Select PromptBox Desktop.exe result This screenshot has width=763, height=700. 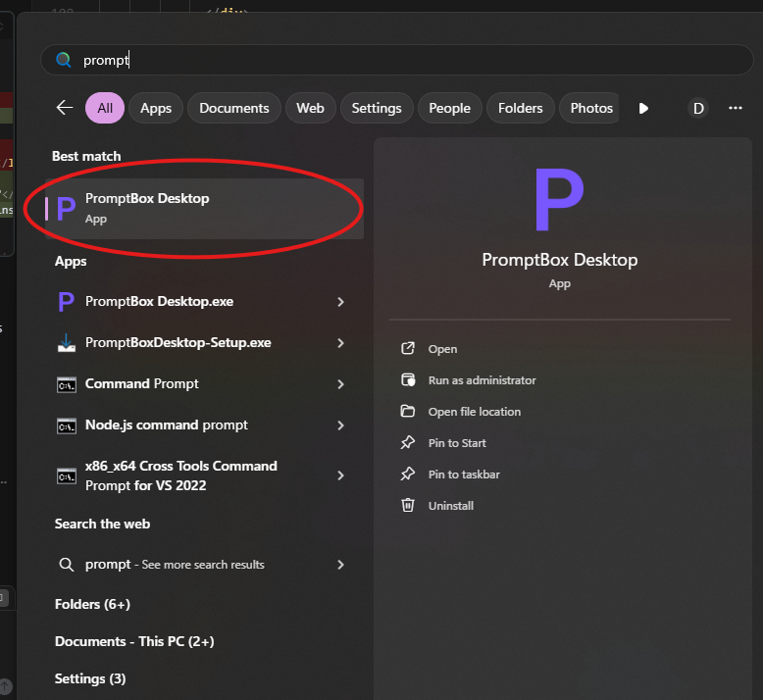(204, 302)
